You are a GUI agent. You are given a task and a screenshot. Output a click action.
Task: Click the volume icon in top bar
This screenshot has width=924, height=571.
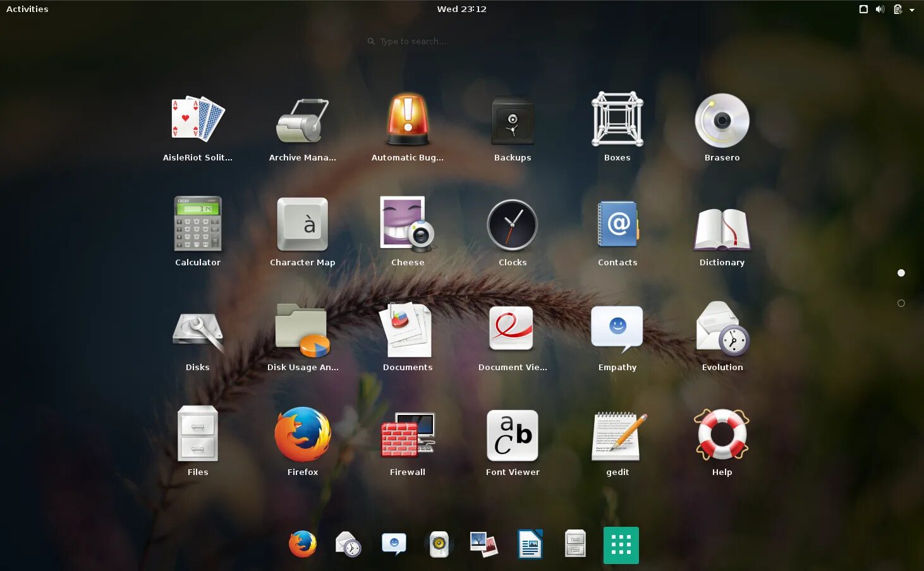click(880, 9)
